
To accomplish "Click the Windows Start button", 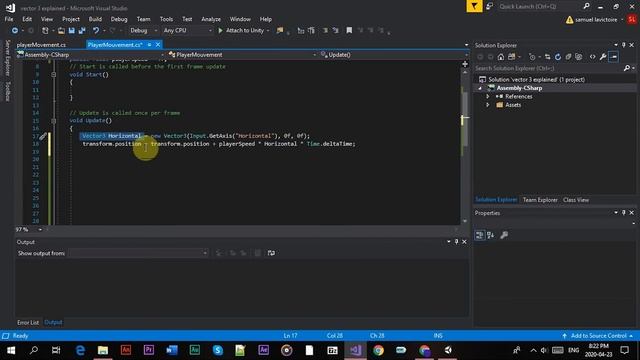I will [x=11, y=350].
